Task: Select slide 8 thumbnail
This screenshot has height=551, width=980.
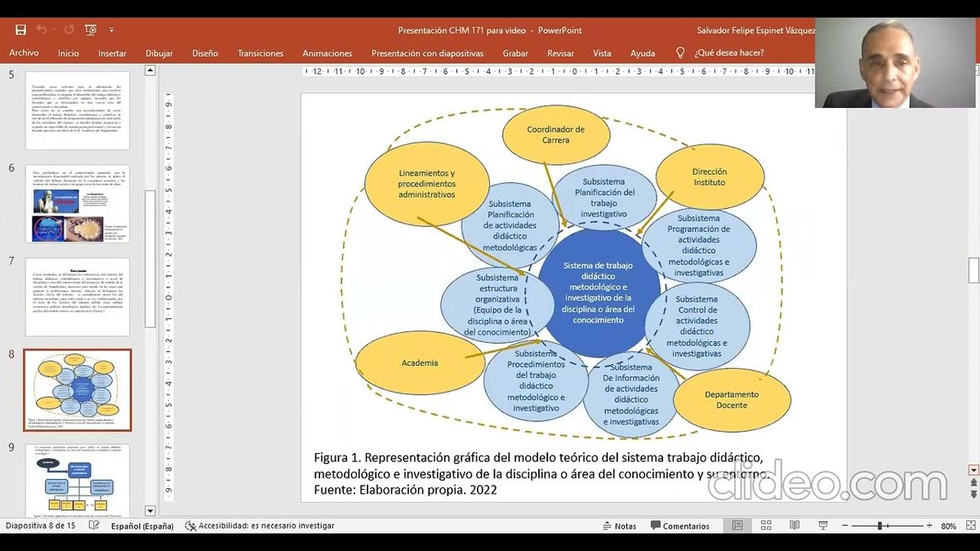Action: pyautogui.click(x=78, y=390)
